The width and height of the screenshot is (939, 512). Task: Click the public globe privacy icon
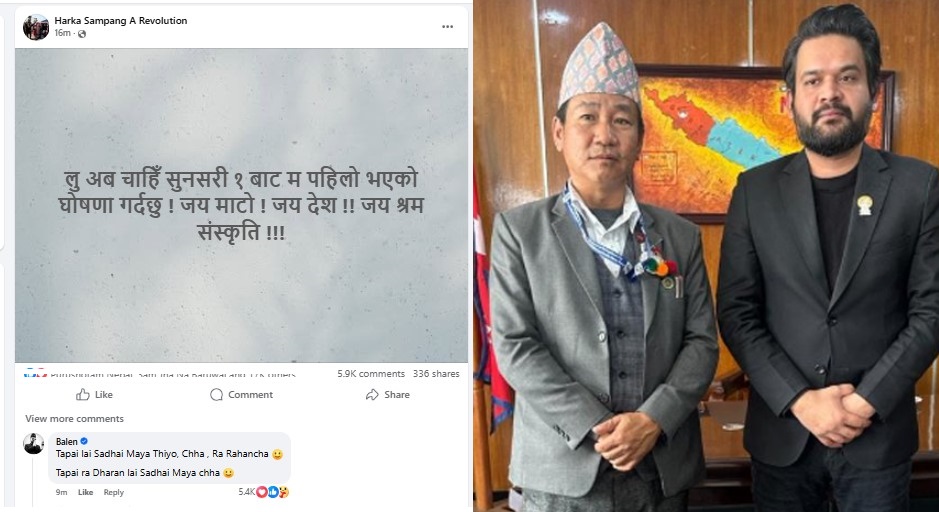click(81, 34)
